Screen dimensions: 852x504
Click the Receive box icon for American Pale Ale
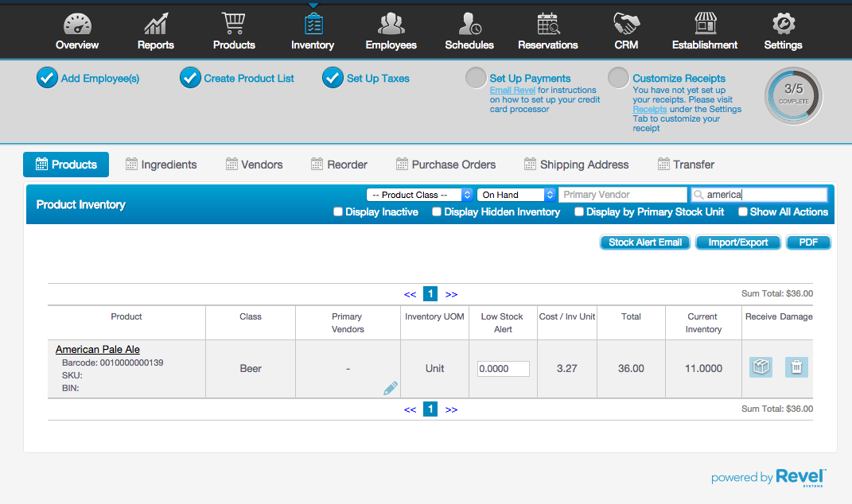click(761, 367)
